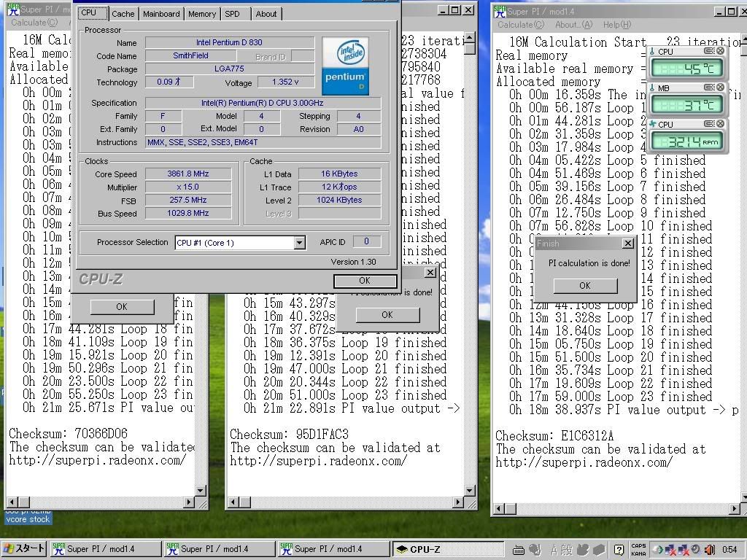Open the IME keyboard icon in language bar
Image resolution: width=747 pixels, height=560 pixels.
pyautogui.click(x=519, y=550)
